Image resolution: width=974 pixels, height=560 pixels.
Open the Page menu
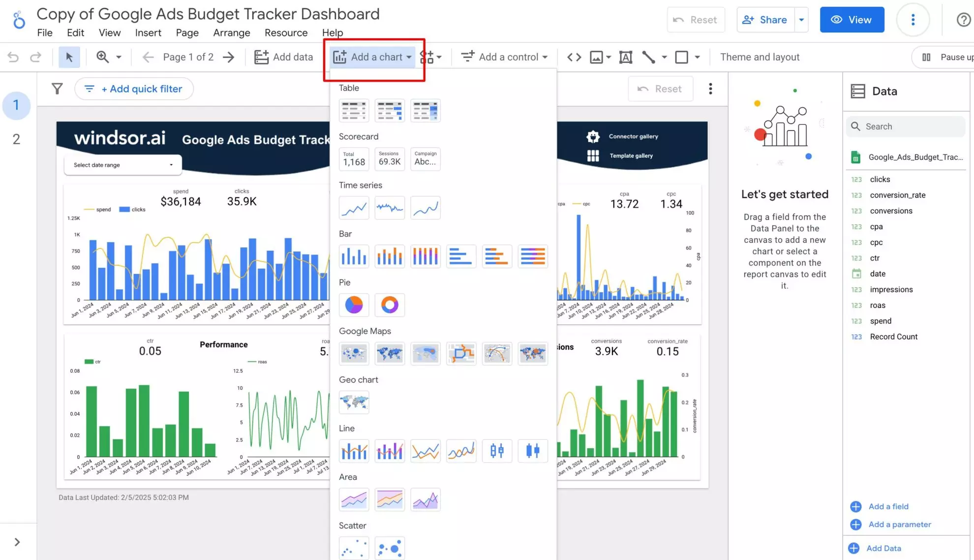pos(187,33)
